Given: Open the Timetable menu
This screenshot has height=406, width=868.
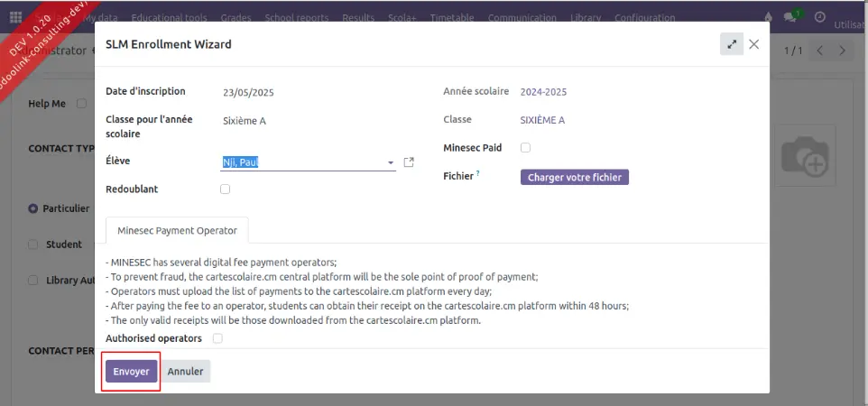Looking at the screenshot, I should (450, 18).
